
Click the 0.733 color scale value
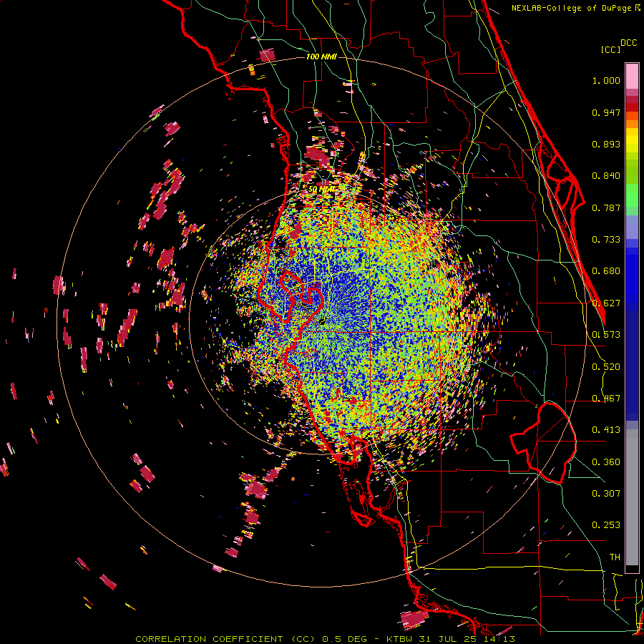coord(606,240)
